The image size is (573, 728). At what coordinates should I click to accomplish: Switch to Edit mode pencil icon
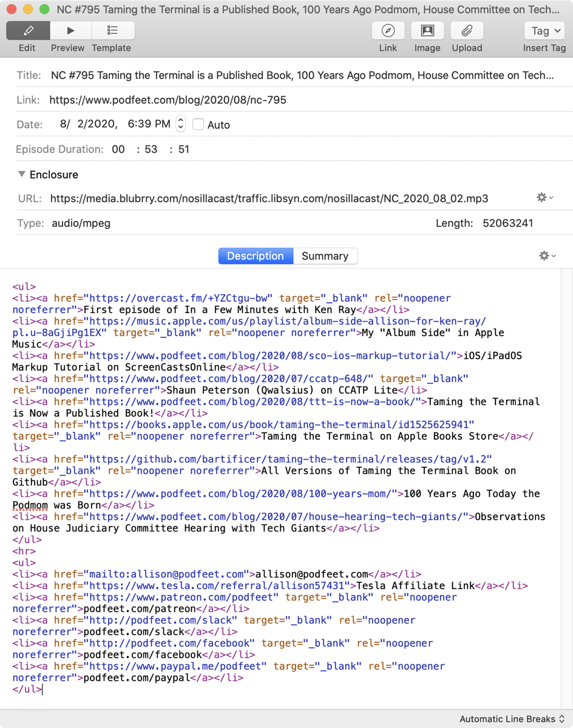[27, 30]
